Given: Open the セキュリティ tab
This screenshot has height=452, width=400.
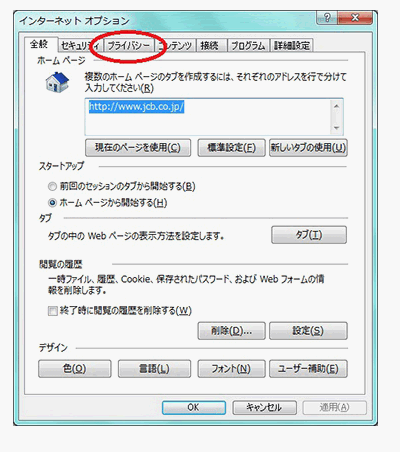Looking at the screenshot, I should (x=81, y=46).
